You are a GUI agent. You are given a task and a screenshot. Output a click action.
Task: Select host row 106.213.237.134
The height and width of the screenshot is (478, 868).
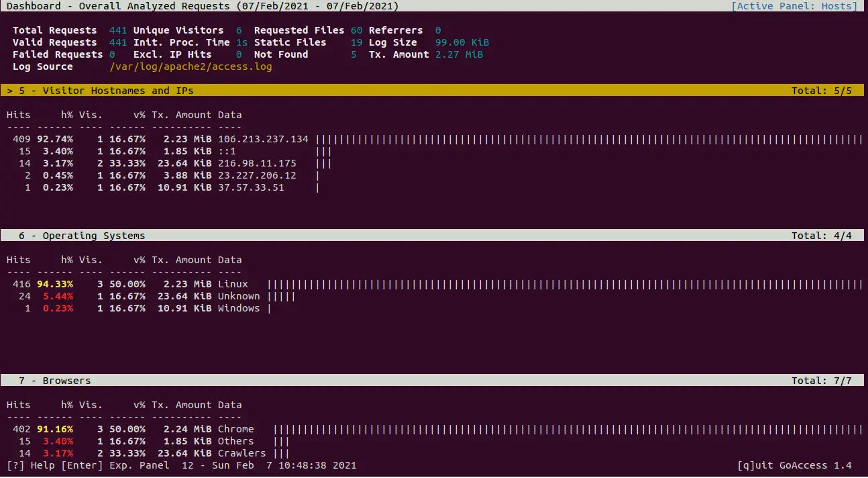pyautogui.click(x=263, y=139)
